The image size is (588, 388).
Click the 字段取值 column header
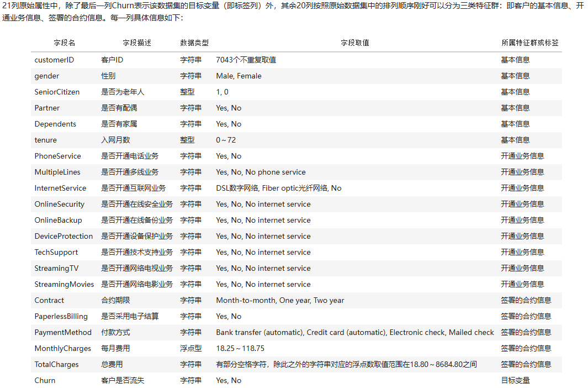pos(355,43)
